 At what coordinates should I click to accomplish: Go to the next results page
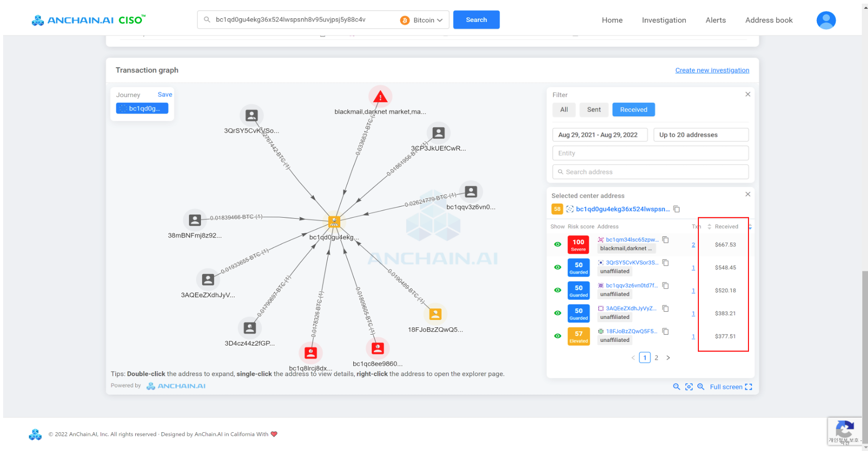(668, 358)
